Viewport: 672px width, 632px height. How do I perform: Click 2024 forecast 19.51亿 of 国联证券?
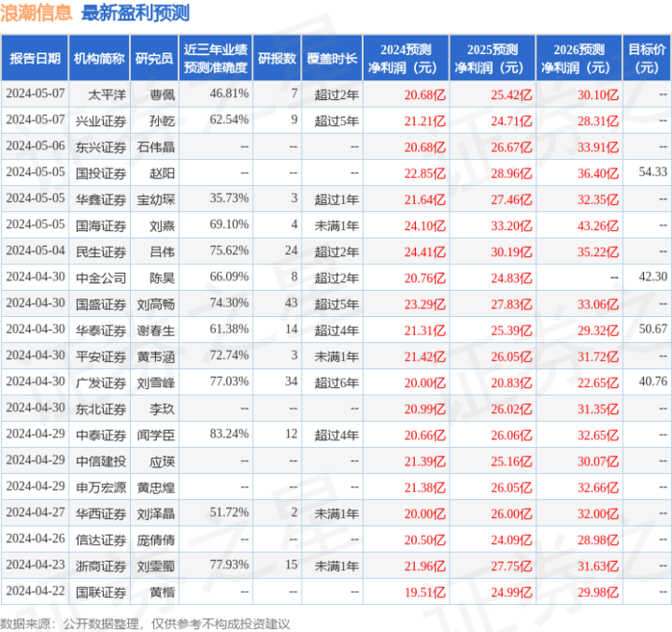424,592
